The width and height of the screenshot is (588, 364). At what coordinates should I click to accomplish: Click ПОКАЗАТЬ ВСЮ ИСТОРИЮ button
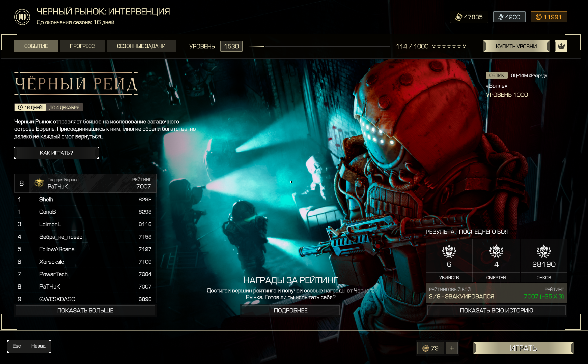497,310
